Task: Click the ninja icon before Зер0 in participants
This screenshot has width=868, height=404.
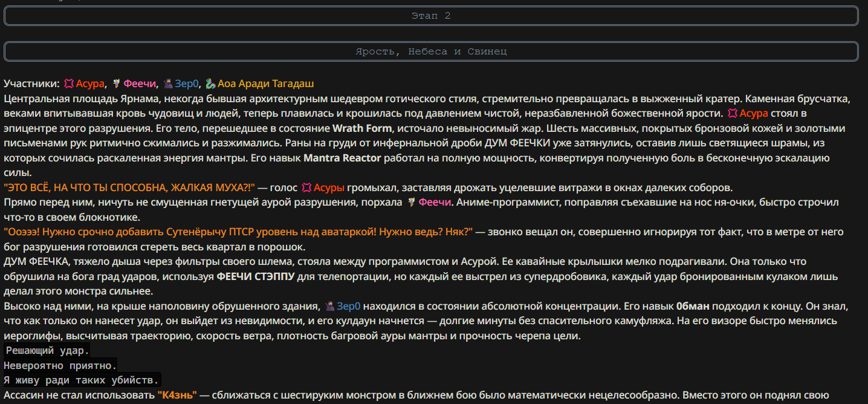Action: pos(168,83)
